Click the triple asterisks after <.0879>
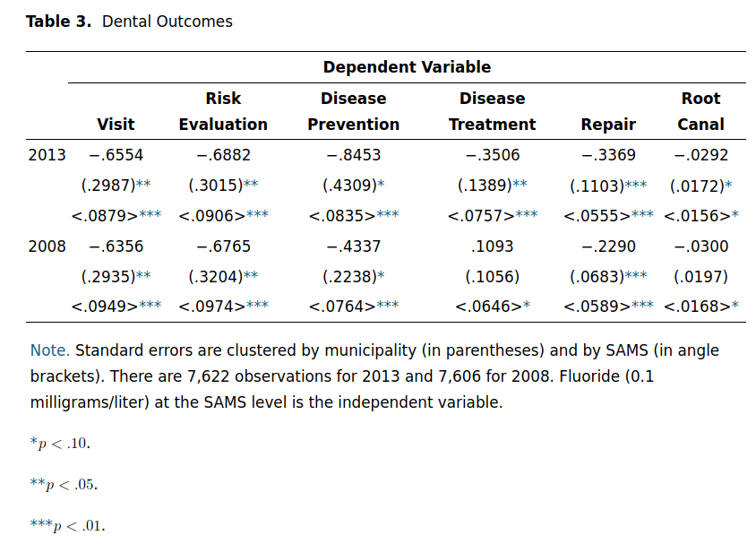 tap(150, 214)
